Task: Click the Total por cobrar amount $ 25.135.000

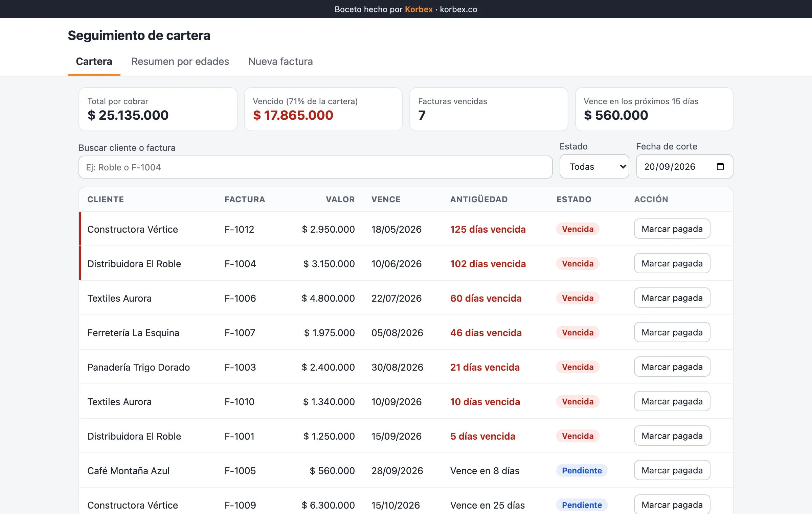Action: [x=128, y=115]
